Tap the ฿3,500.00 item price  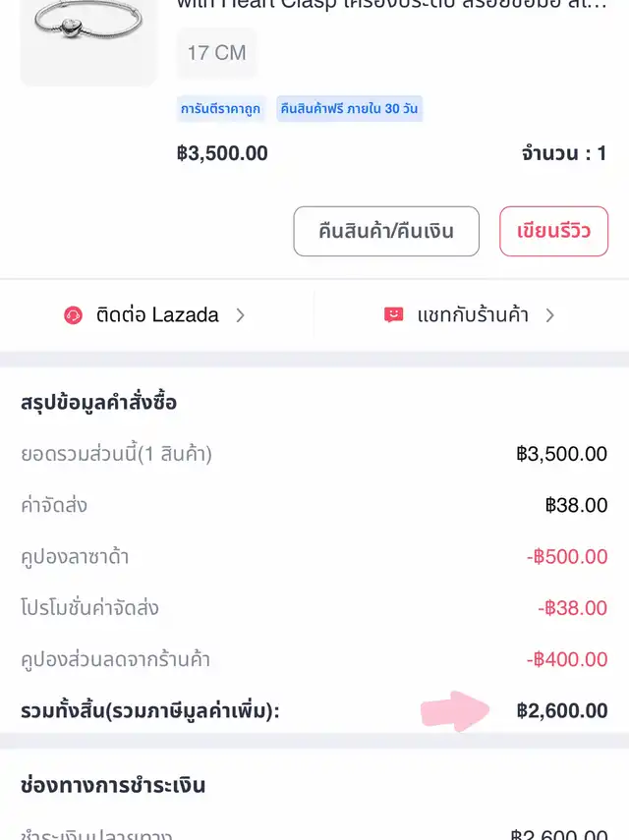tap(222, 153)
